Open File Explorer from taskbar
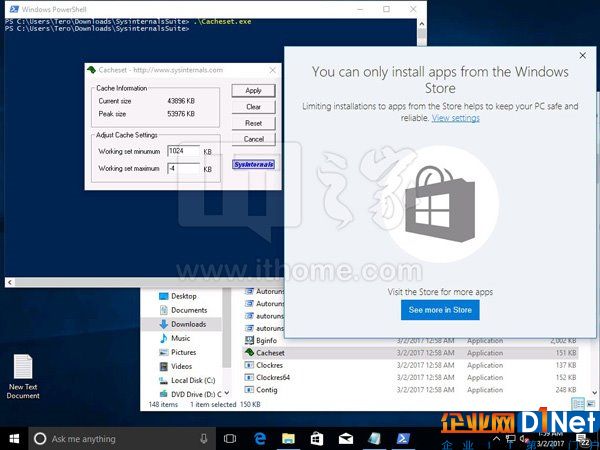This screenshot has width=600, height=450. [x=288, y=439]
